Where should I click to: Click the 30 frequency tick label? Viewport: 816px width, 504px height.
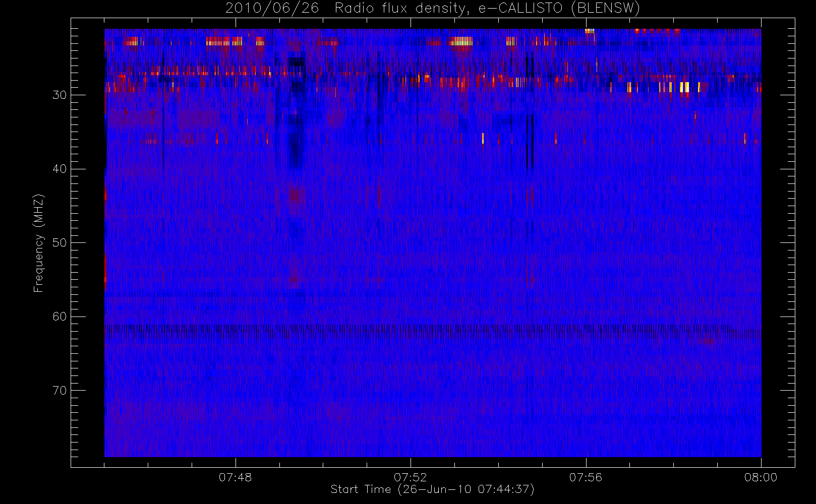click(x=60, y=95)
